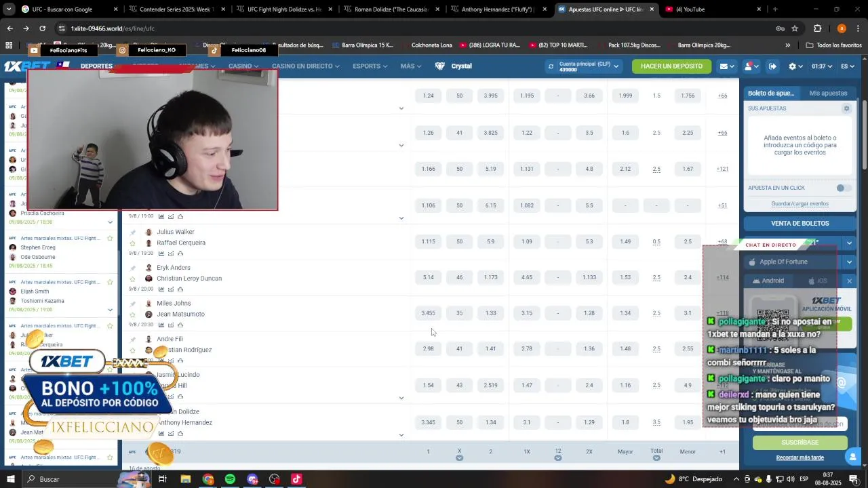Expand markets for Anthony Hernandez fight
The width and height of the screenshot is (868, 488).
[x=401, y=435]
